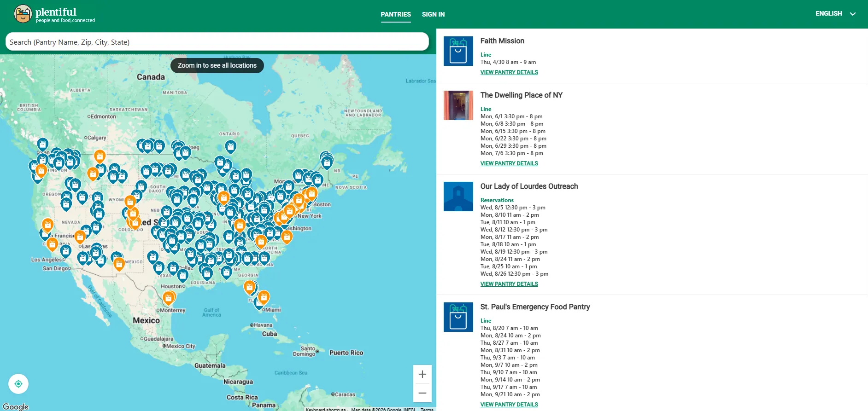This screenshot has width=868, height=411.
Task: Click the blue pin near British Columbia
Action: [42, 145]
